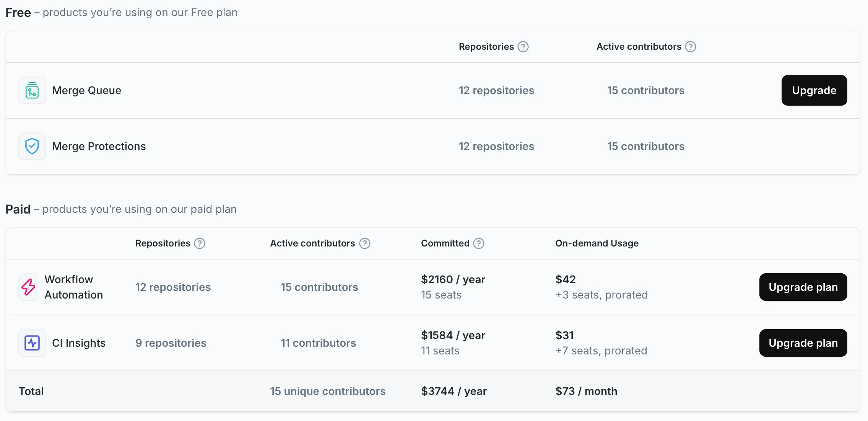Click the 11 contributors cell

(x=318, y=343)
